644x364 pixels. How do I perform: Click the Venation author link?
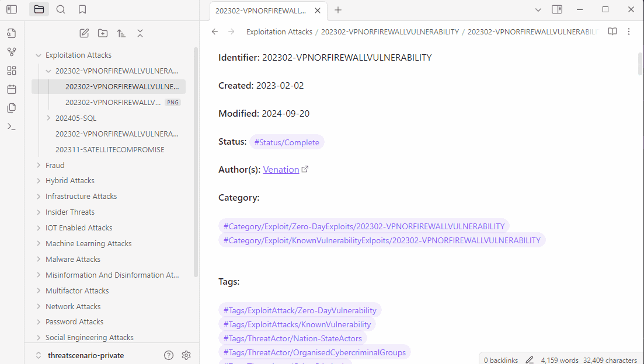point(281,170)
